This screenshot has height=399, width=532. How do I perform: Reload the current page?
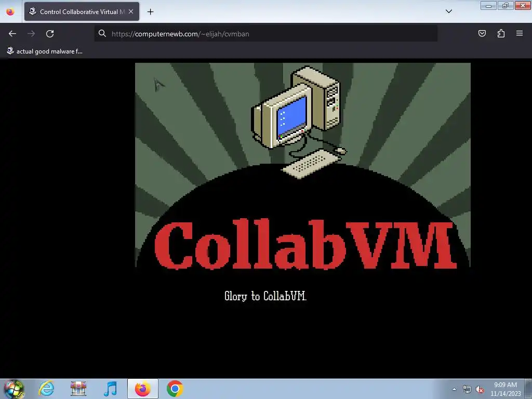[50, 34]
